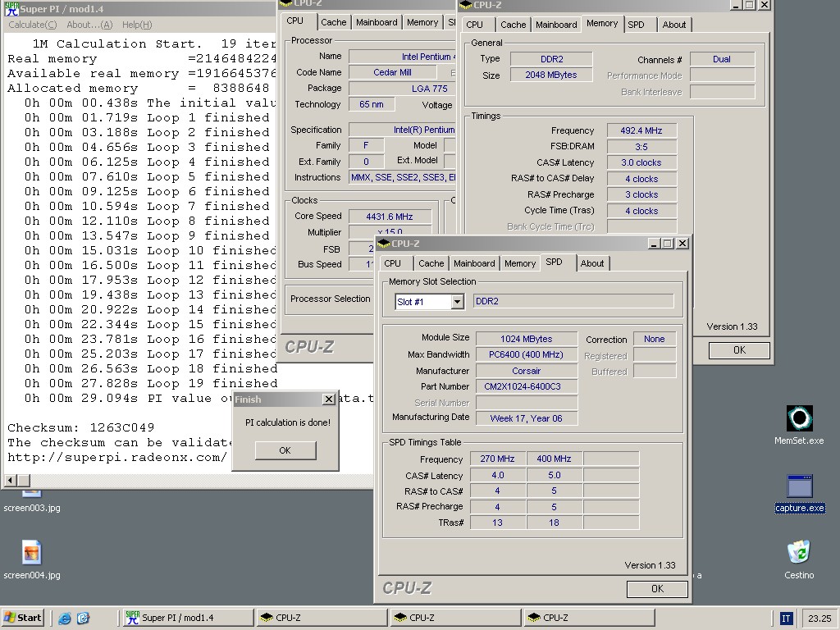
Task: Click the Size 2048 MBytes value
Action: pos(551,75)
